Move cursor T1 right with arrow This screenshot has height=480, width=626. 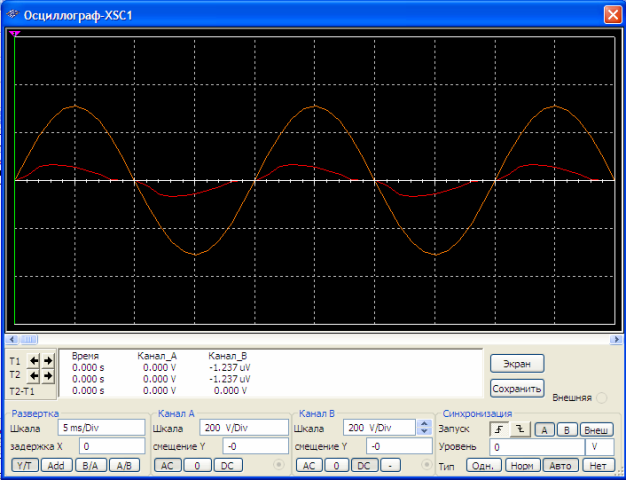tap(48, 361)
